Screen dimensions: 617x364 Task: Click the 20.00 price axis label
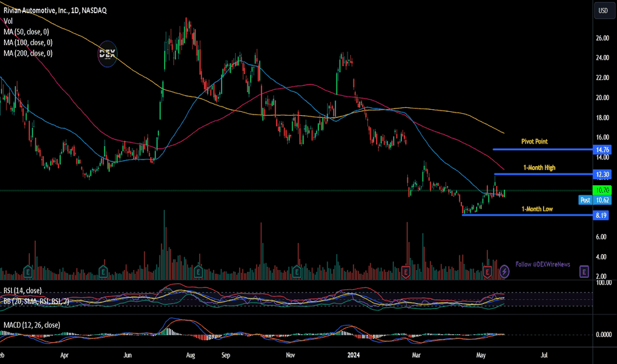click(602, 97)
